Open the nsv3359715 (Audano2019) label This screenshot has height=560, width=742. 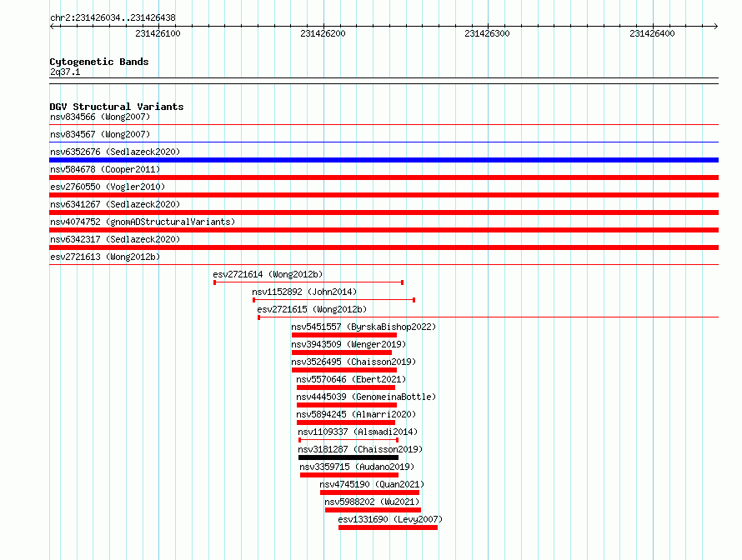(x=357, y=467)
